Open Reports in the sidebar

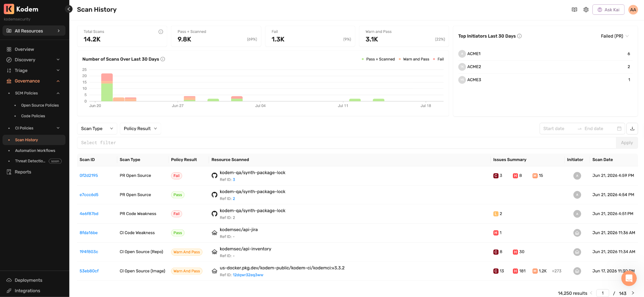coord(23,172)
